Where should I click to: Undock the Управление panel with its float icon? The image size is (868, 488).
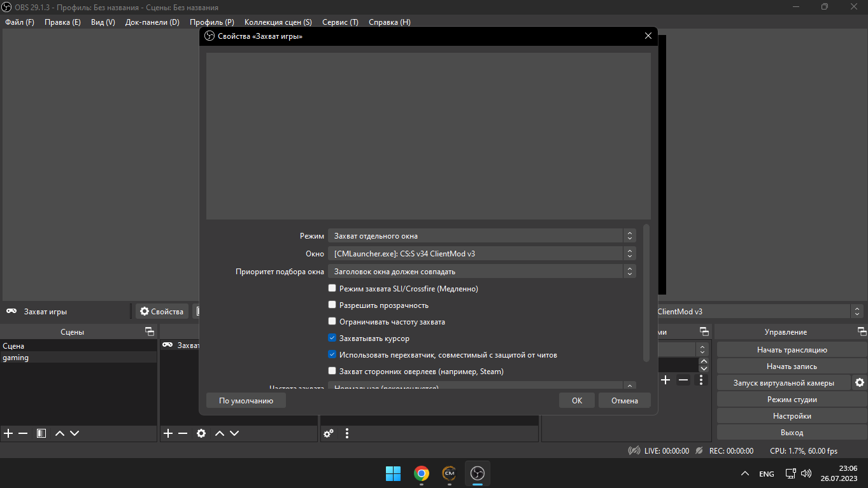click(862, 331)
